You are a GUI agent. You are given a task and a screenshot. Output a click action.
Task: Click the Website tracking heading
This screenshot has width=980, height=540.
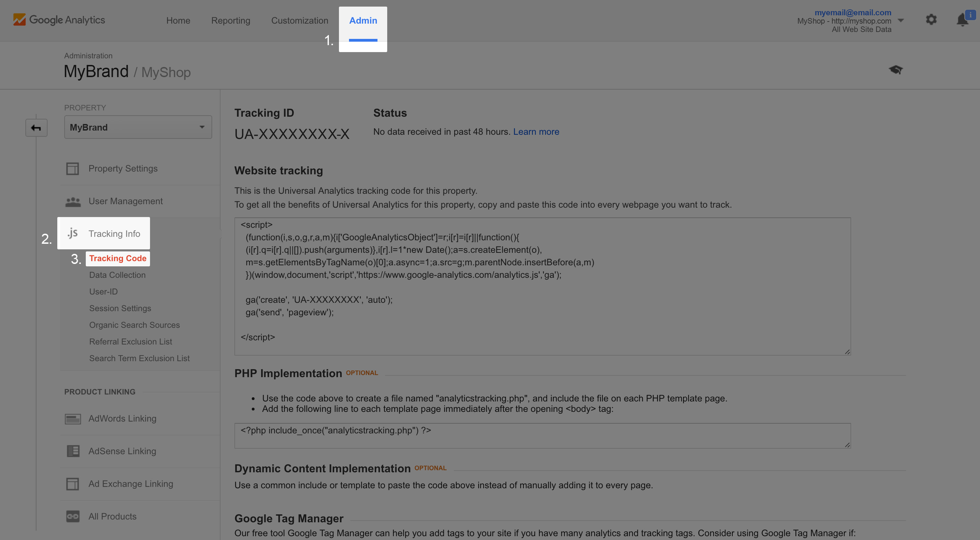tap(279, 171)
